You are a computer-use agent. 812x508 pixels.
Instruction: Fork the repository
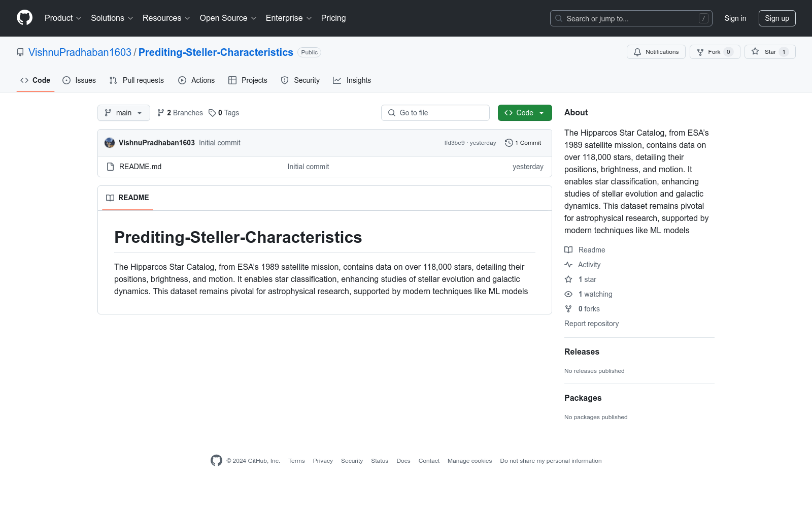click(x=715, y=52)
